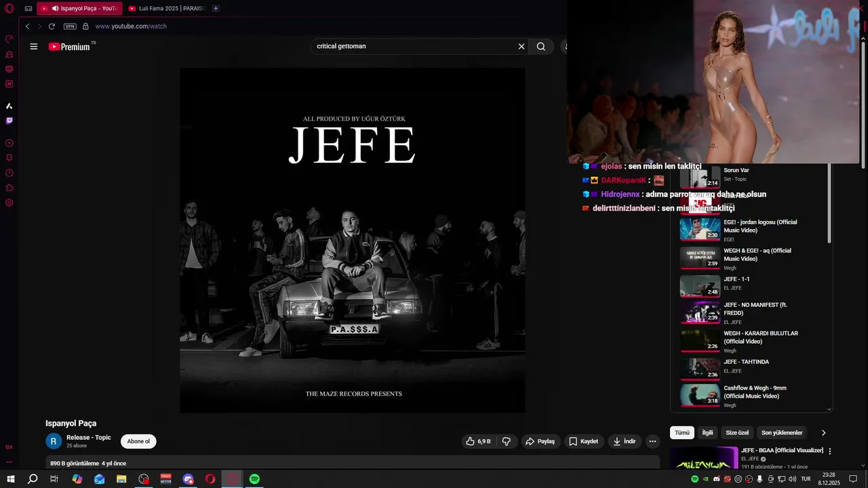Open GX Control speedometer in sidebar
The height and width of the screenshot is (488, 868).
pos(9,39)
